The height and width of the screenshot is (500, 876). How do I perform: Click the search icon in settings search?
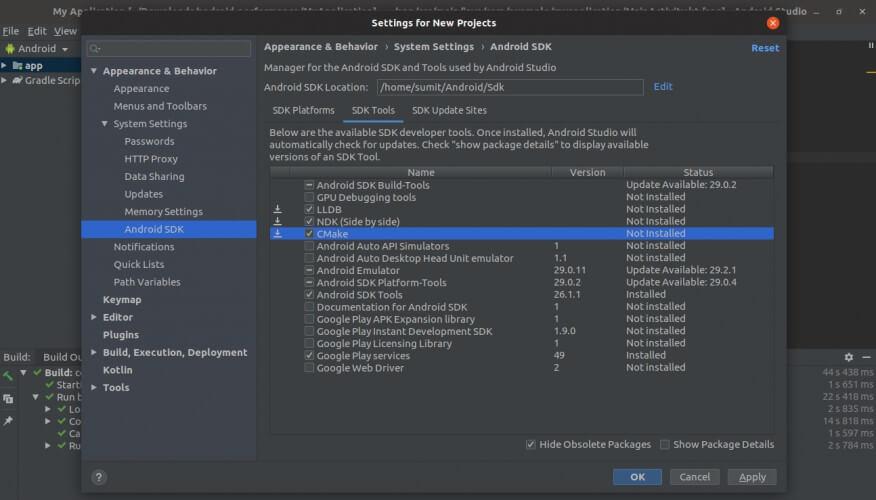click(95, 48)
